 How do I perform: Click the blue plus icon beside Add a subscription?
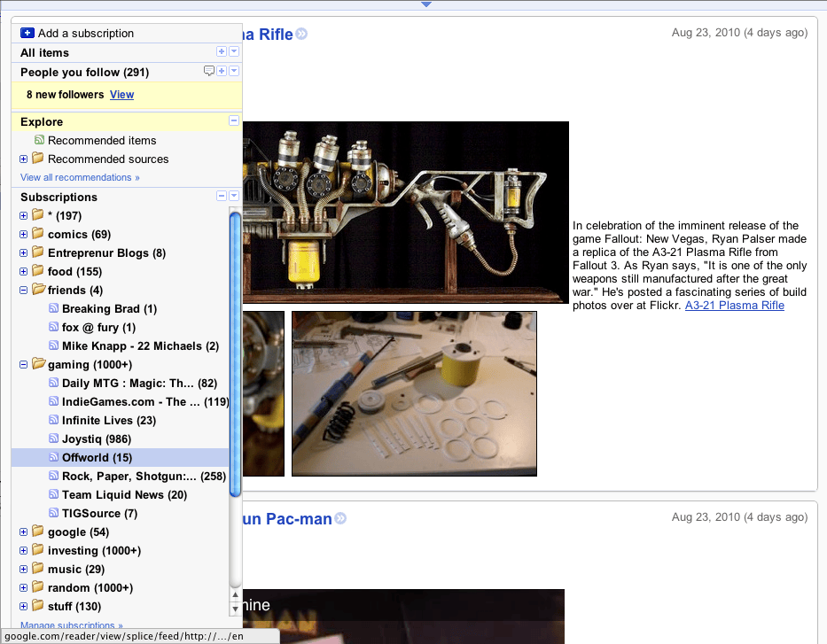tap(27, 33)
